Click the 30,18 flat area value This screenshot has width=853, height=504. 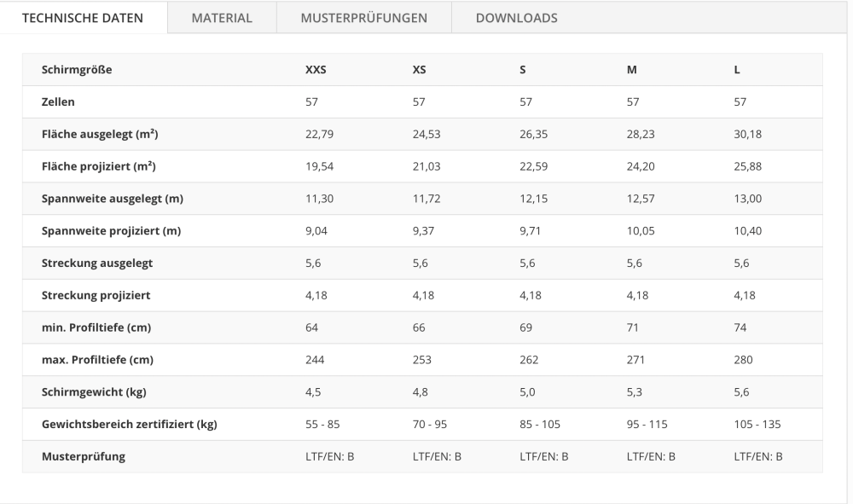coord(747,134)
